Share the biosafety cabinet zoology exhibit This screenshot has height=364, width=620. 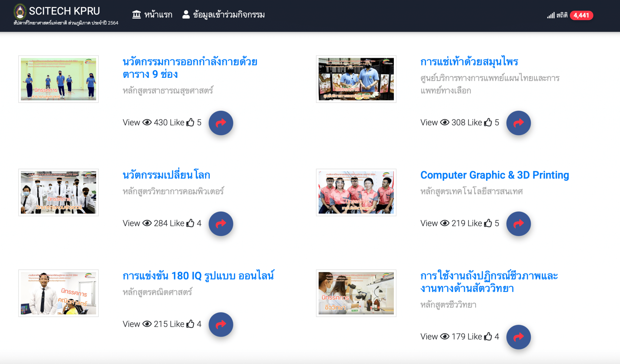click(519, 337)
